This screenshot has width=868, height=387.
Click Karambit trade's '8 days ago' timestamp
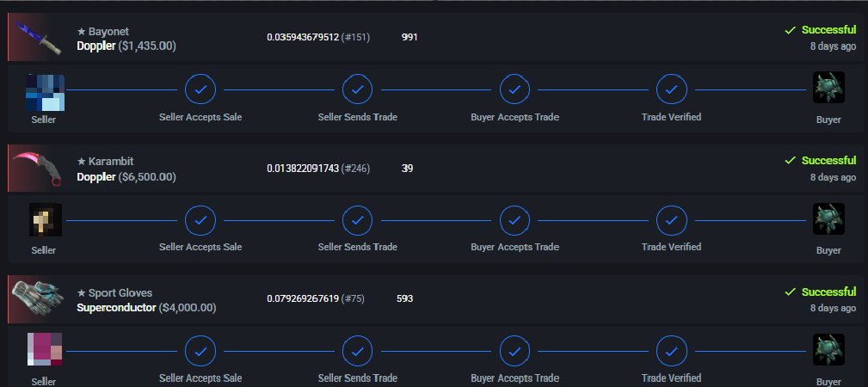[833, 178]
